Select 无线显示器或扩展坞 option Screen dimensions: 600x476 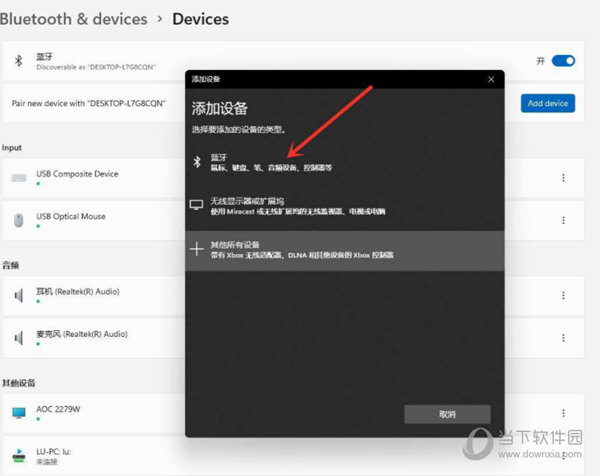(344, 206)
